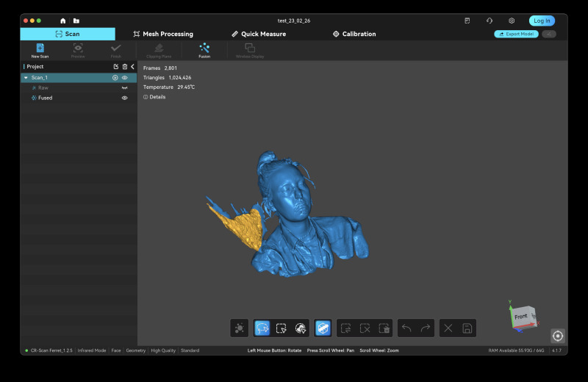588x382 pixels.
Task: Click the Save floppy disk icon
Action: coord(467,328)
